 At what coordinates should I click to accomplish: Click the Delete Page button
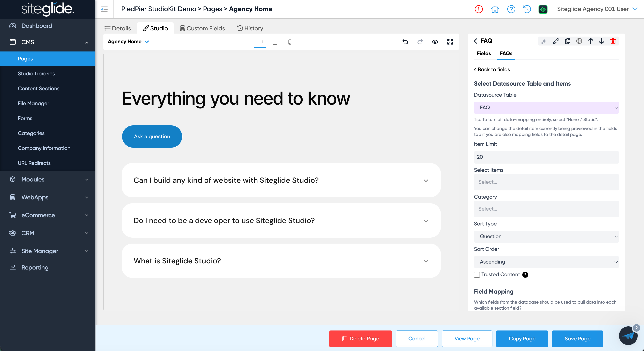coord(360,339)
